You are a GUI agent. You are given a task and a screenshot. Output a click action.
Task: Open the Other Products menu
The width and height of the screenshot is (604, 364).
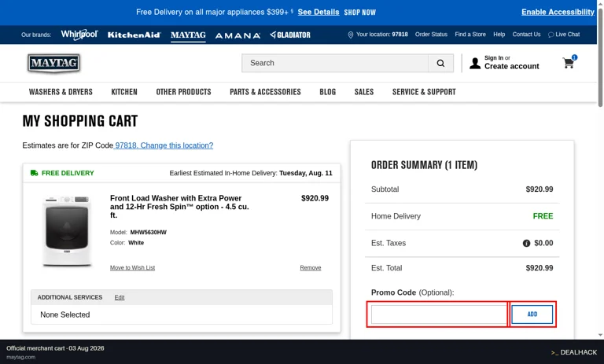click(x=183, y=92)
